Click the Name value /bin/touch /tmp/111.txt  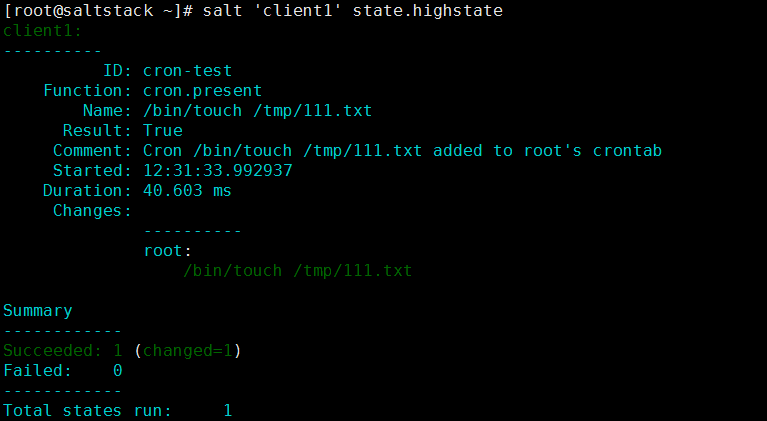tap(257, 111)
